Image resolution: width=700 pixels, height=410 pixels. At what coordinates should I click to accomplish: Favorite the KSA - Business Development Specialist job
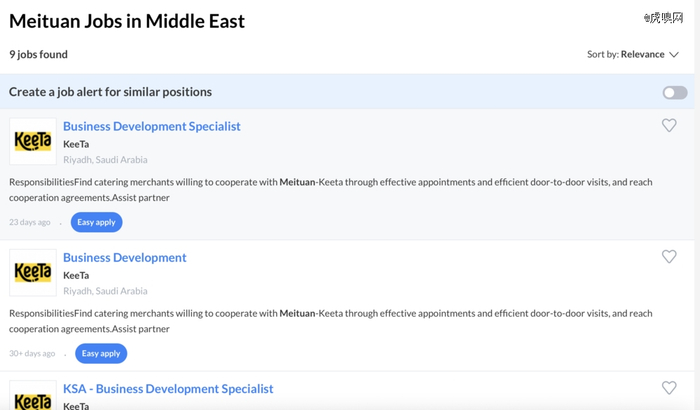click(x=669, y=388)
